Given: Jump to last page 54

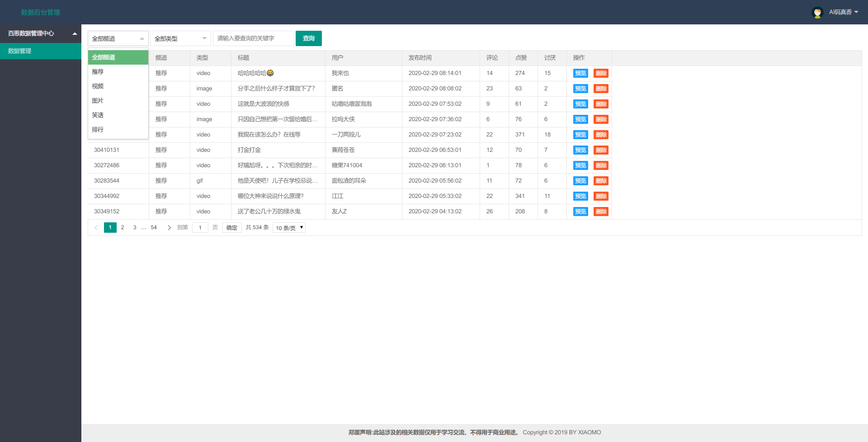Looking at the screenshot, I should tap(154, 227).
